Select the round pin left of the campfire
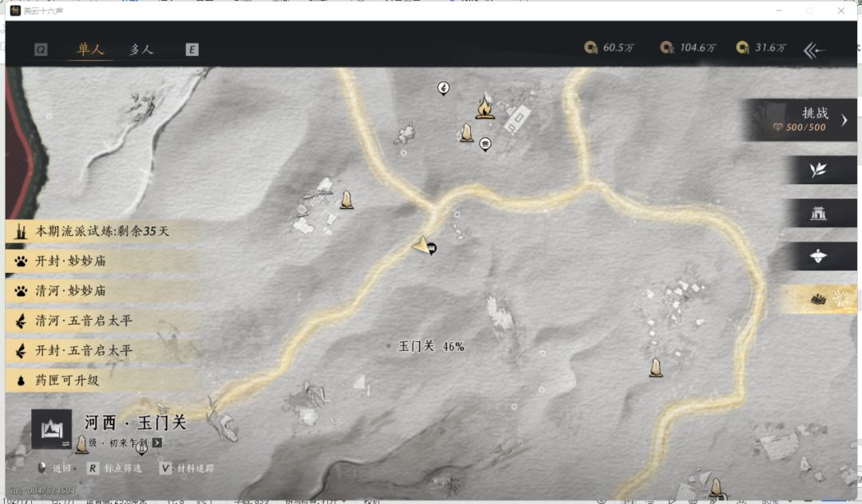The height and width of the screenshot is (504, 862). click(x=443, y=88)
